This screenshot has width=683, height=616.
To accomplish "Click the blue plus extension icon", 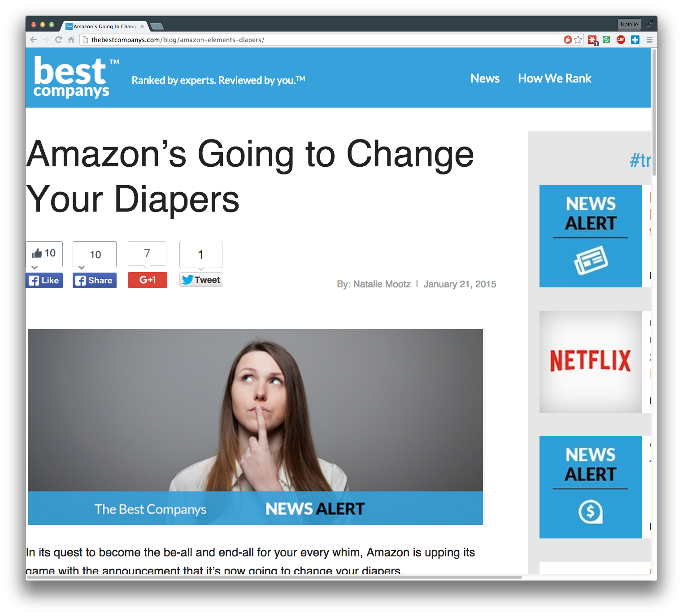I will click(635, 40).
